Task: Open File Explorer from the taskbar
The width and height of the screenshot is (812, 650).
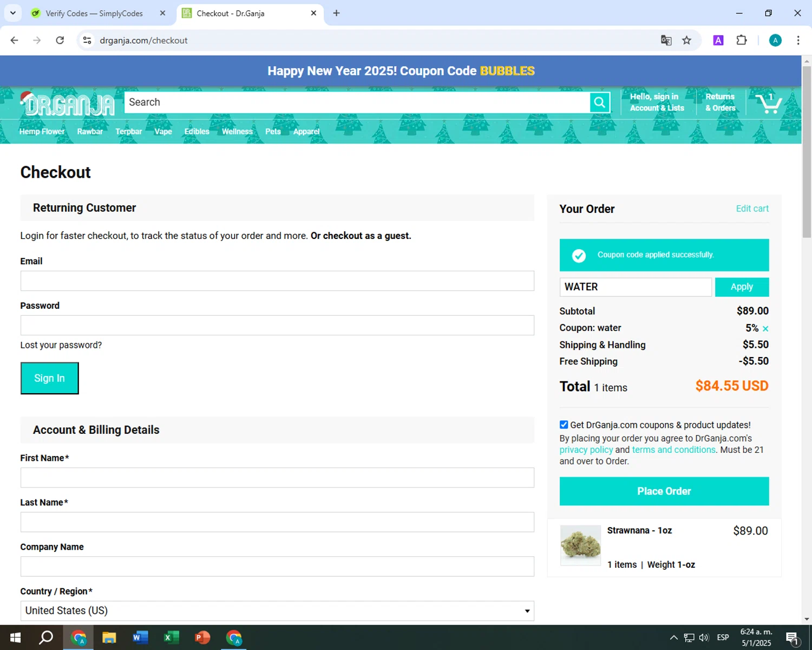Action: pos(109,638)
